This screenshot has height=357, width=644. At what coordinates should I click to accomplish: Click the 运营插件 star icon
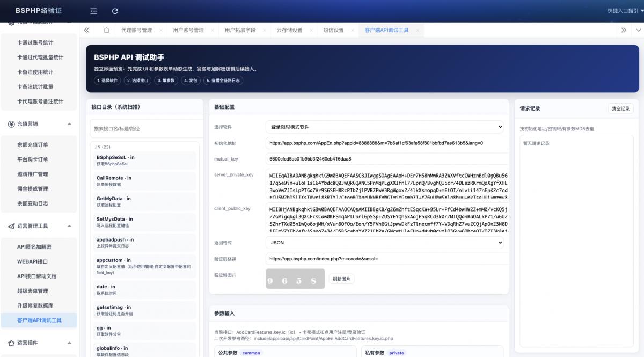[x=11, y=343]
